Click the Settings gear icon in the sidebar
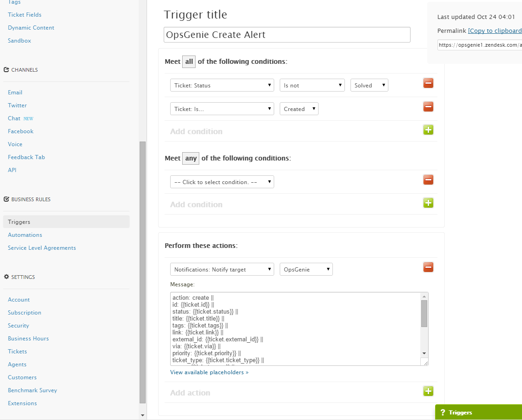The width and height of the screenshot is (522, 420). (6, 277)
